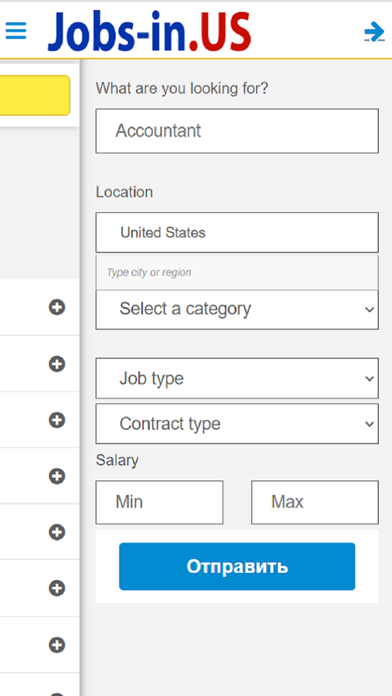Expand the fourth plus icon in the left list

(x=57, y=476)
